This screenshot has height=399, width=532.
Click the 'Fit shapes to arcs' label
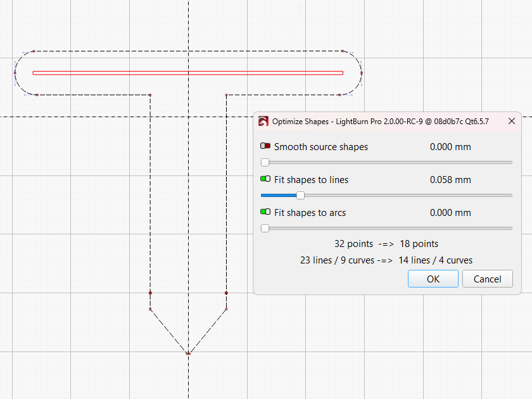tap(310, 213)
